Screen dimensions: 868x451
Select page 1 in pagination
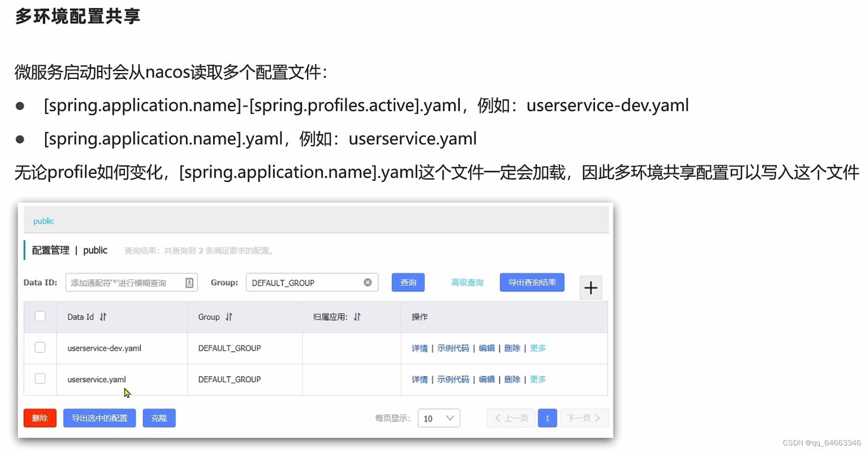point(547,418)
